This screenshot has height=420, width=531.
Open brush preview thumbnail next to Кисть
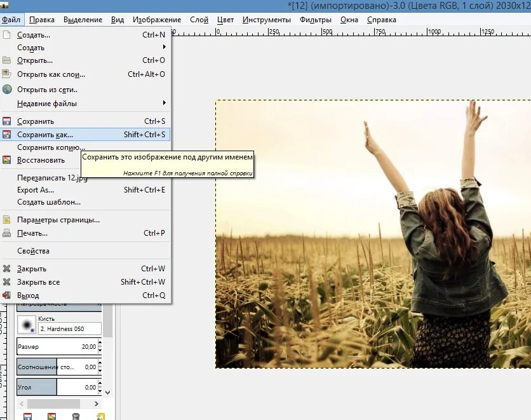(x=27, y=324)
